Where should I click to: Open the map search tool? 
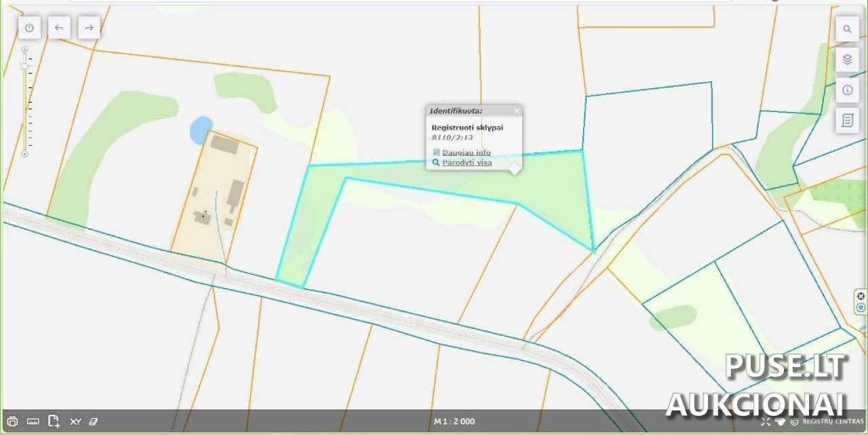pyautogui.click(x=847, y=29)
